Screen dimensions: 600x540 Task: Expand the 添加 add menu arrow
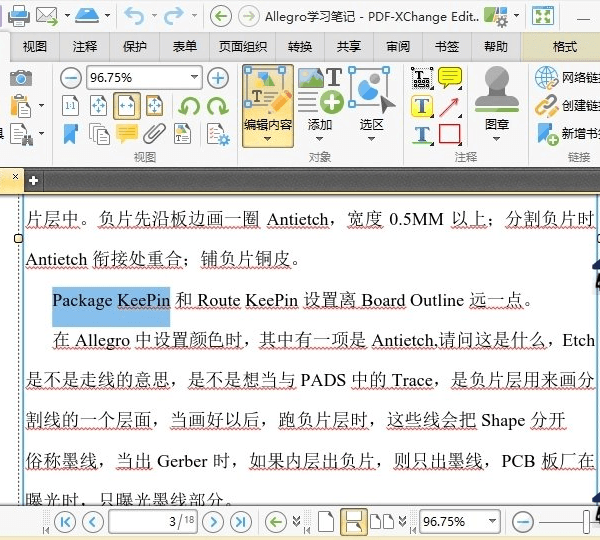click(x=319, y=139)
